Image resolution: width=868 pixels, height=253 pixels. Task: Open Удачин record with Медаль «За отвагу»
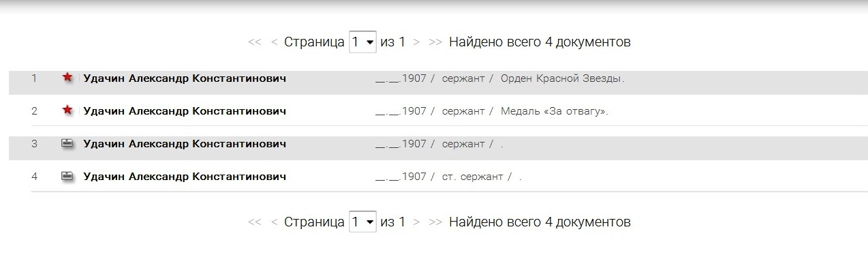click(x=184, y=111)
